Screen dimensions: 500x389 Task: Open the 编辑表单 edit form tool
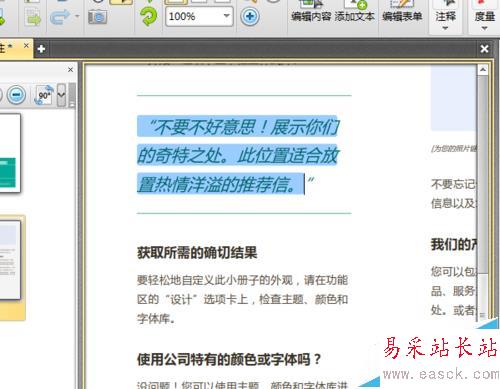pos(402,16)
